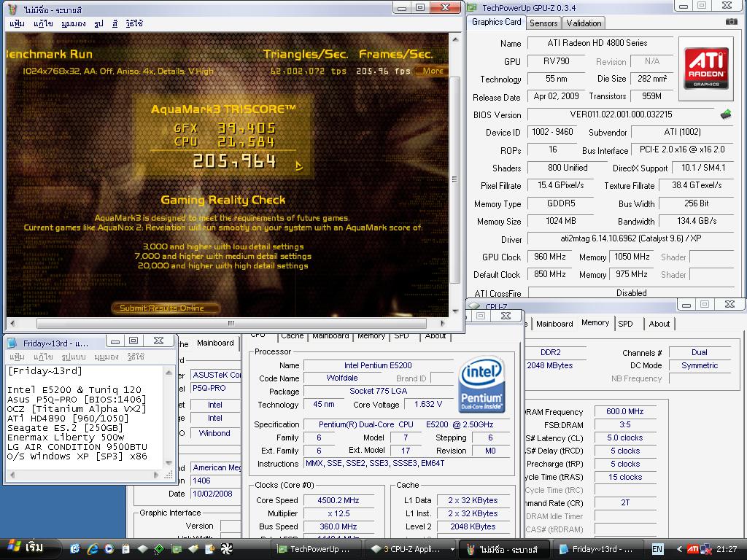Click the arrow next to the 205,964 score
The height and width of the screenshot is (560, 747).
(x=298, y=166)
